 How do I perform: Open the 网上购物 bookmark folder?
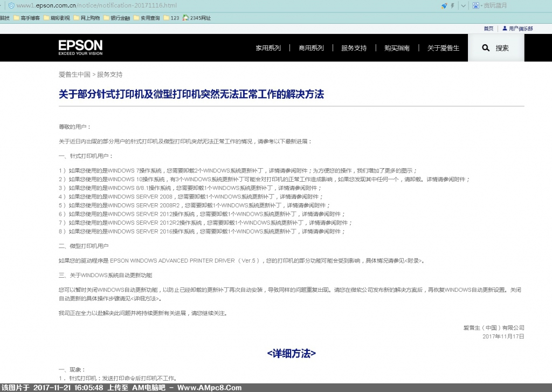click(87, 18)
